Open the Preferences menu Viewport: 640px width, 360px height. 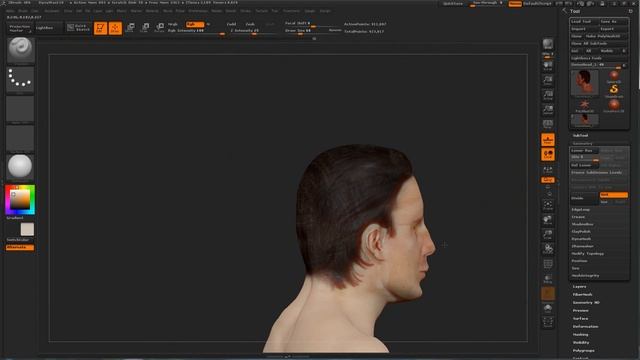(198, 11)
